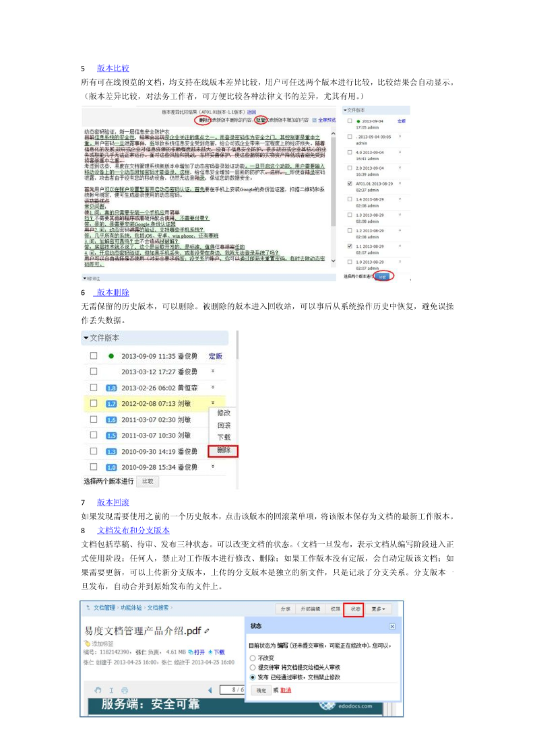Open actions dropdown for 2012-02-08 07:13 version
The height and width of the screenshot is (756, 535).
click(x=213, y=403)
